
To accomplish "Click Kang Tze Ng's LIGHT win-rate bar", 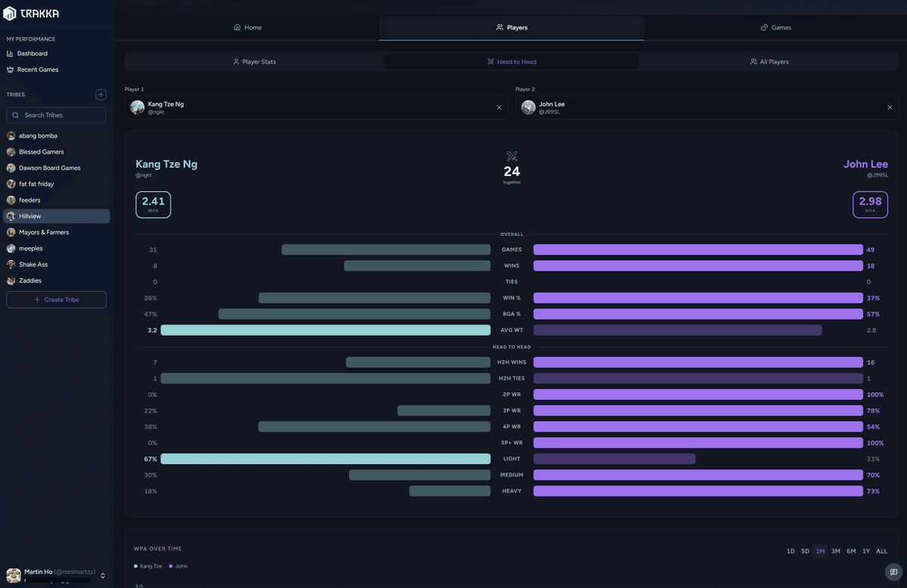I will pyautogui.click(x=326, y=459).
